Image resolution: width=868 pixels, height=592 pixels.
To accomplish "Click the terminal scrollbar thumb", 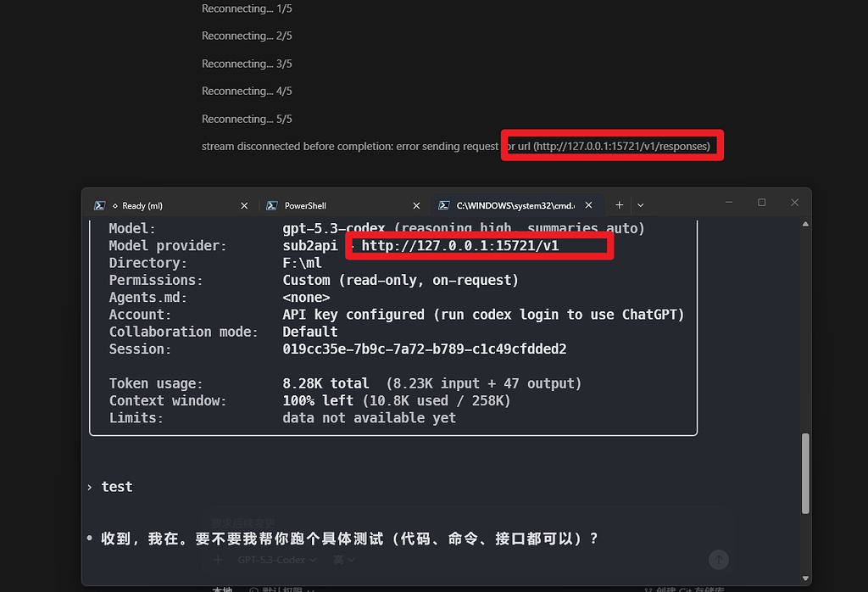I will click(x=805, y=474).
